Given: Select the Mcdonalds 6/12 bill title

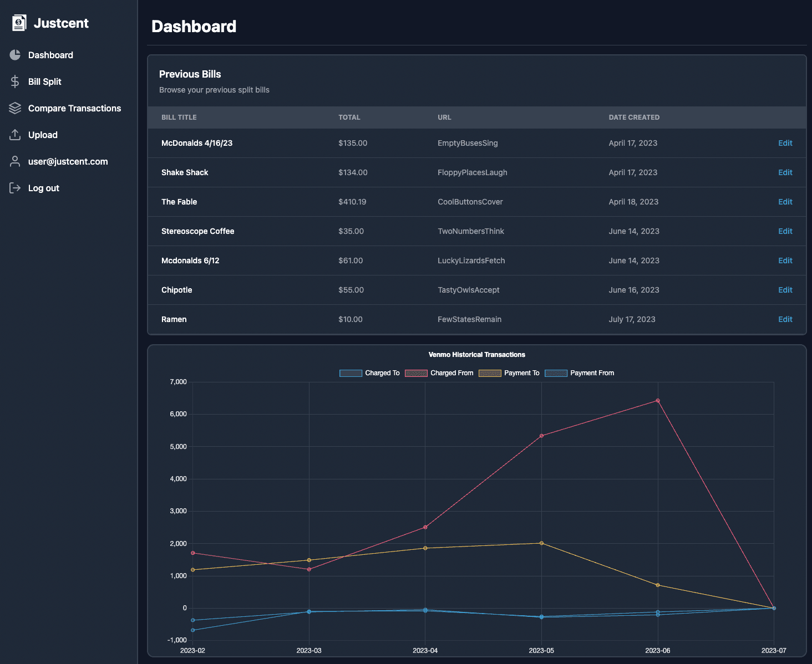Looking at the screenshot, I should 190,261.
